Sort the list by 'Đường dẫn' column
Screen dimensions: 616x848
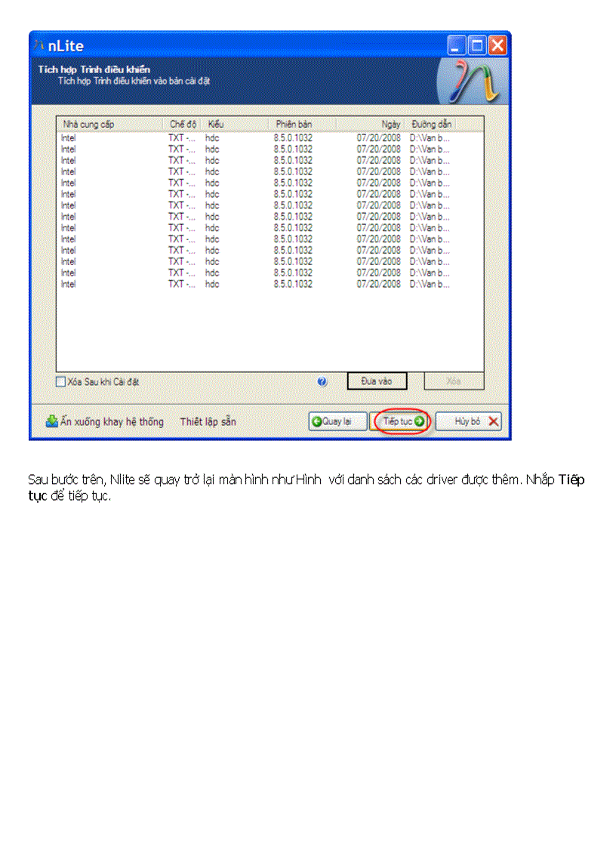pyautogui.click(x=432, y=124)
